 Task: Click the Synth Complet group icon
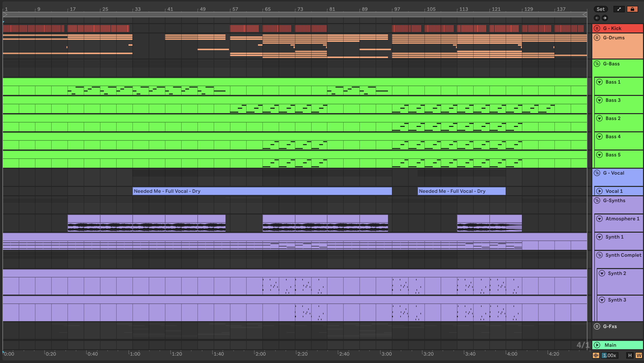pos(599,255)
